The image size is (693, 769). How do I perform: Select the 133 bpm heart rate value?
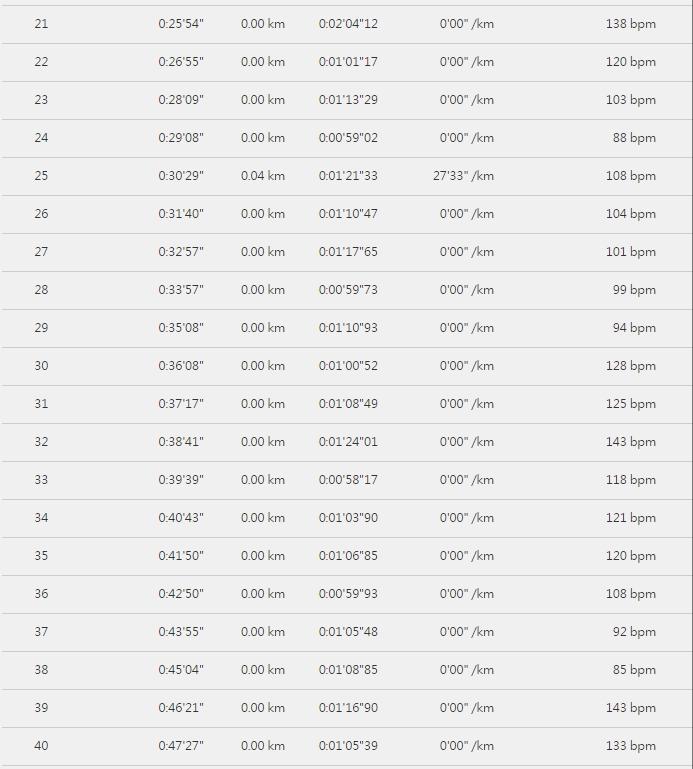point(630,745)
